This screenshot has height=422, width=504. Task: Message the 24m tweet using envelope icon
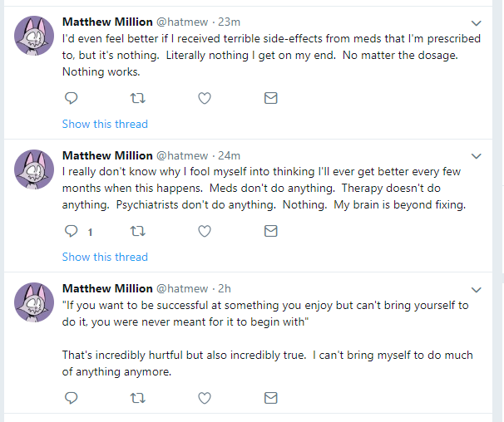pyautogui.click(x=270, y=231)
